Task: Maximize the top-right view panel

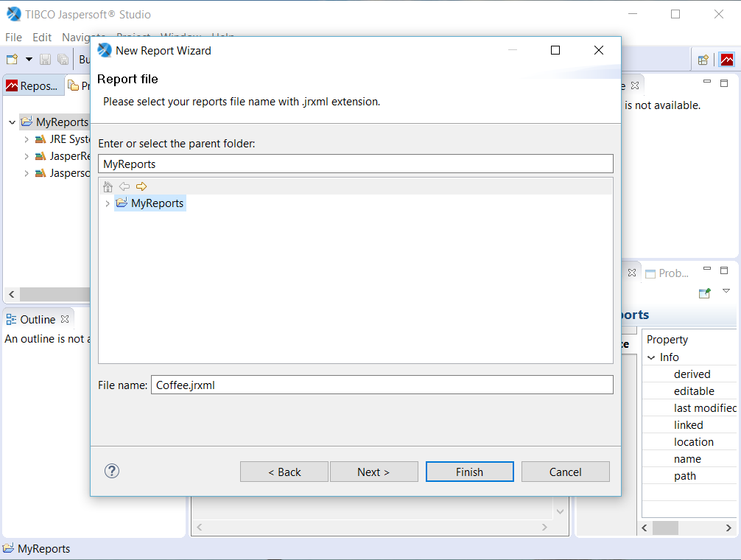Action: (x=724, y=83)
